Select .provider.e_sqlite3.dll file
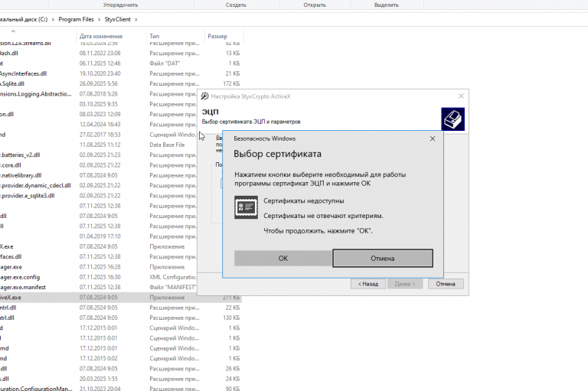The height and width of the screenshot is (391, 588). coord(27,195)
